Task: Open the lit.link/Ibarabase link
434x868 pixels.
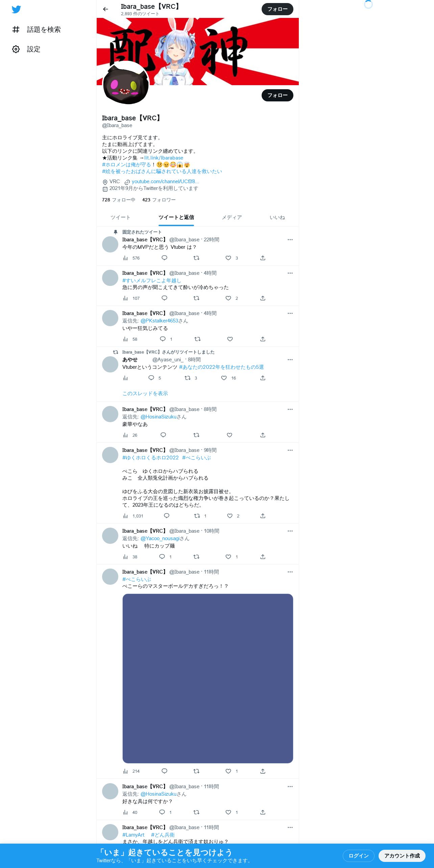Action: click(164, 158)
